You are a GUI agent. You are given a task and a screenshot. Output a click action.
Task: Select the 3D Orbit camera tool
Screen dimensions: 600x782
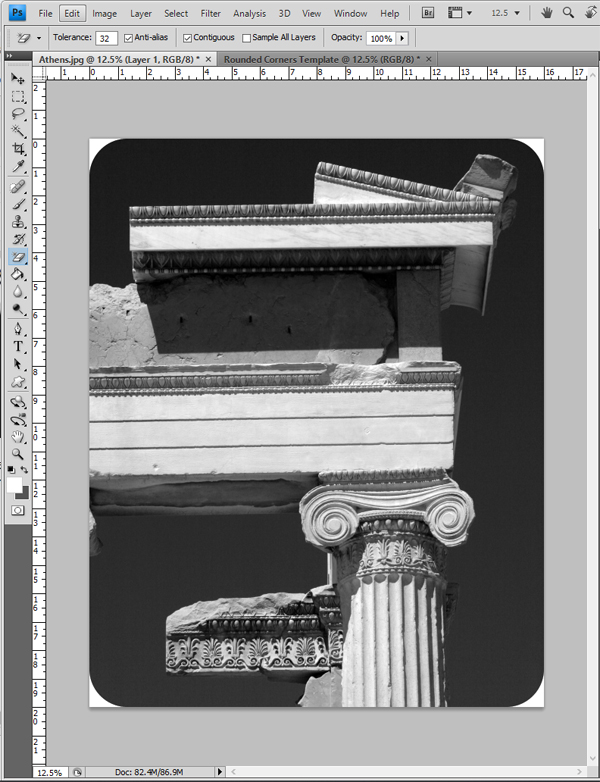click(18, 419)
